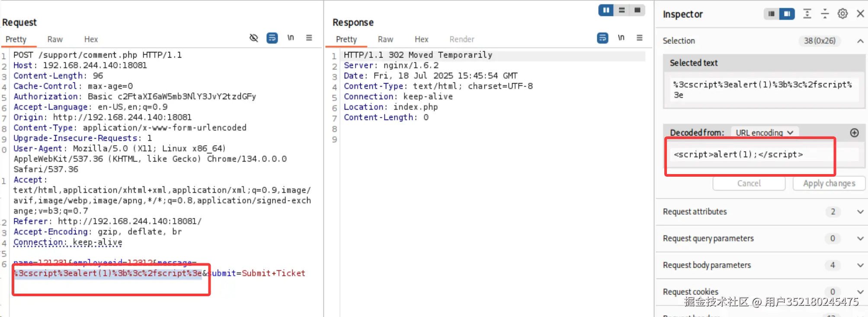
Task: Open Inspector settings gear
Action: coord(842,13)
